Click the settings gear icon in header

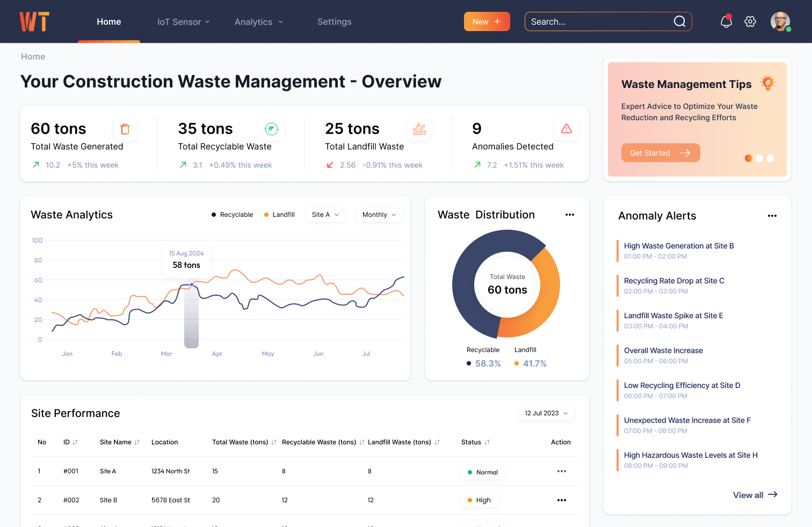(x=750, y=21)
